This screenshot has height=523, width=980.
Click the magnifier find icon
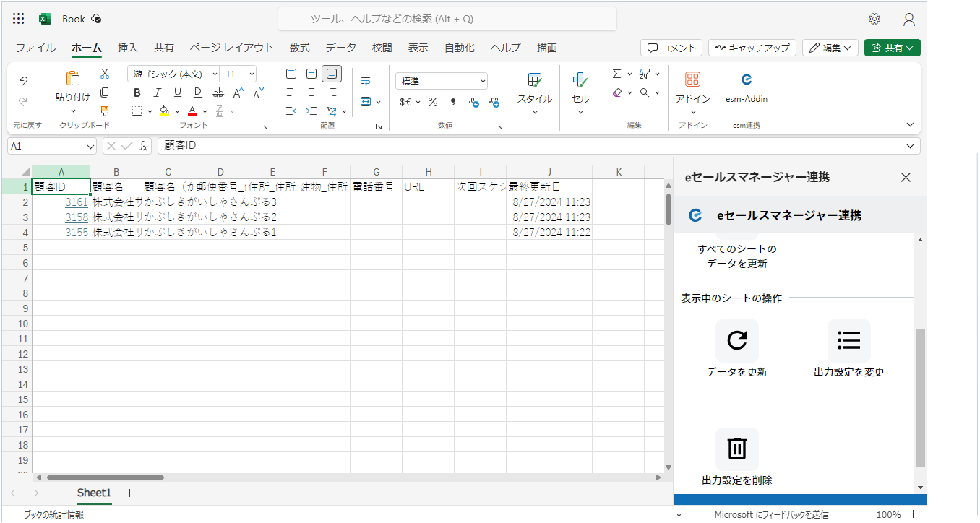point(645,92)
